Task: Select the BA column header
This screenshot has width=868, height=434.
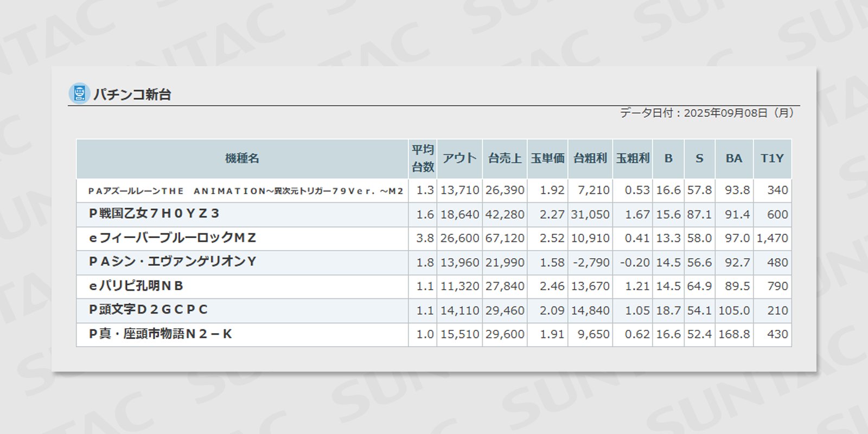Action: click(734, 158)
